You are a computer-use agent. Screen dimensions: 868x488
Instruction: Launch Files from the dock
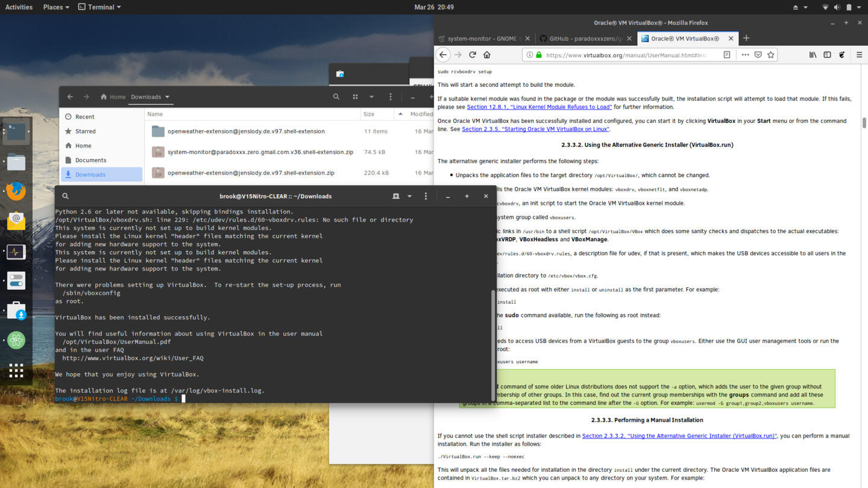[16, 161]
